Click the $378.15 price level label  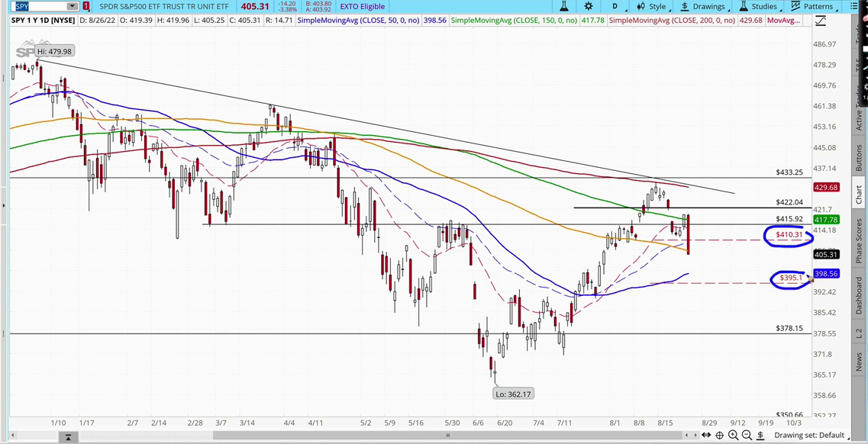(x=789, y=328)
